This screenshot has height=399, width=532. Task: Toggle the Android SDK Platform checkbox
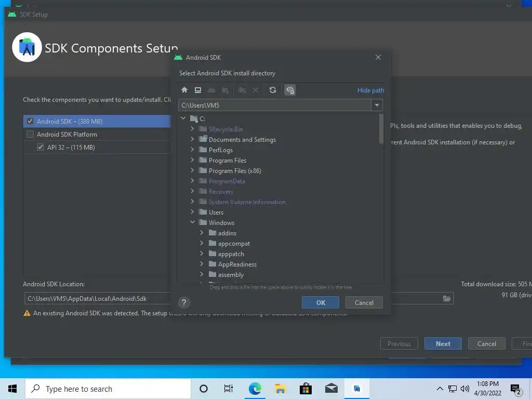coord(30,135)
